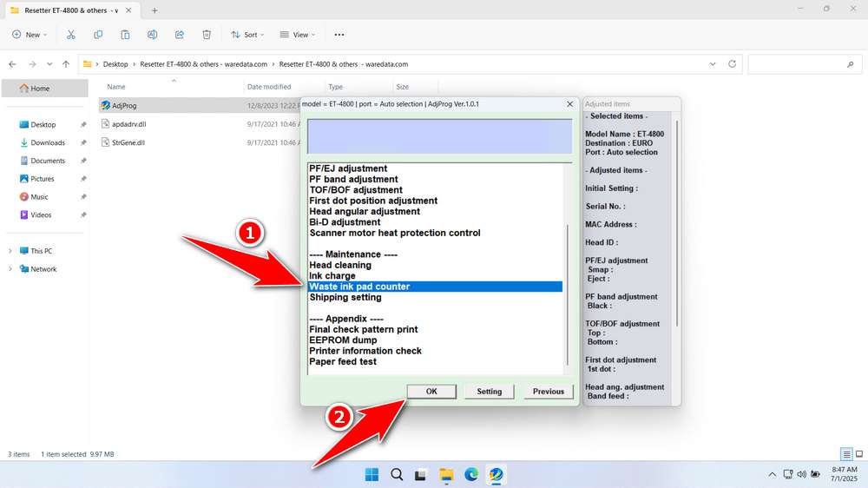Click the Cut icon in Explorer toolbar
868x488 pixels.
71,35
